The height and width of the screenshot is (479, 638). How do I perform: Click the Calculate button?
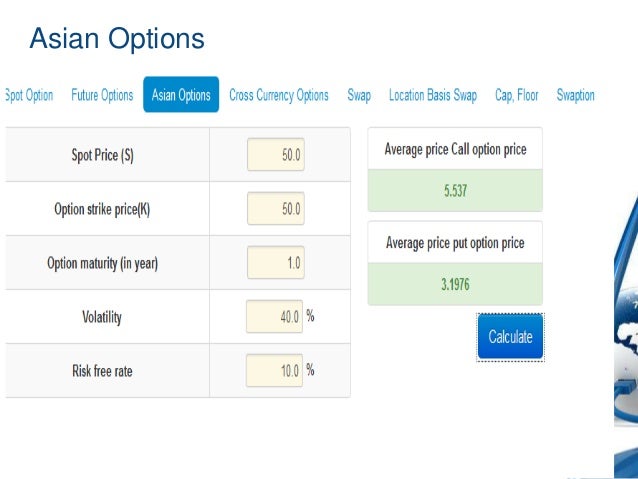[511, 337]
